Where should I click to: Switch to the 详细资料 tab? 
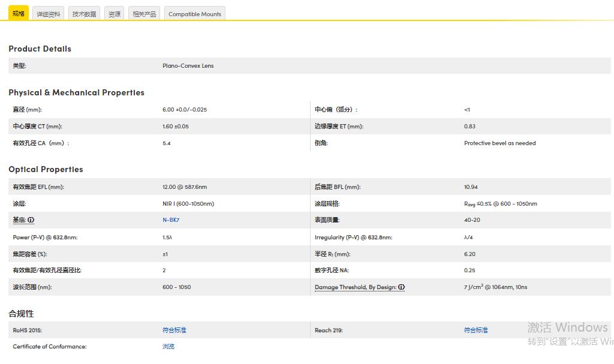pyautogui.click(x=49, y=14)
